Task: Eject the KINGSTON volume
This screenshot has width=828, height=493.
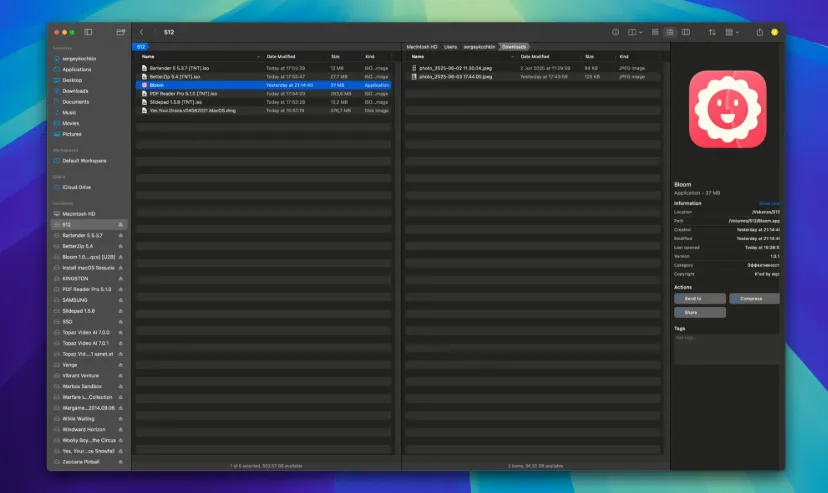Action: pos(120,279)
